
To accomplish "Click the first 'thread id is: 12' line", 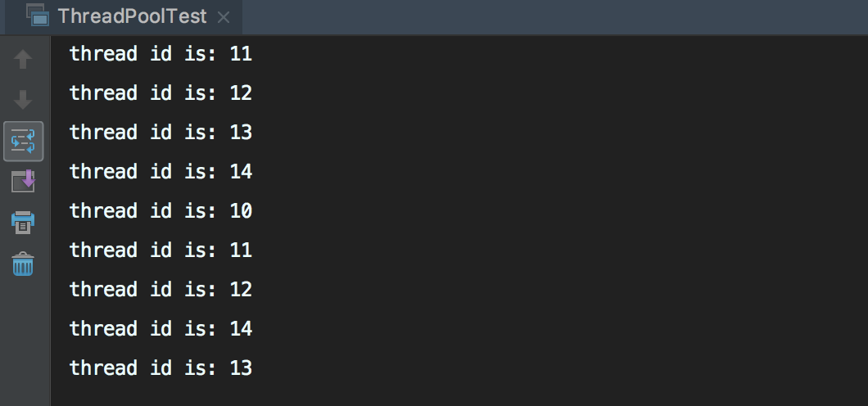I will click(160, 93).
